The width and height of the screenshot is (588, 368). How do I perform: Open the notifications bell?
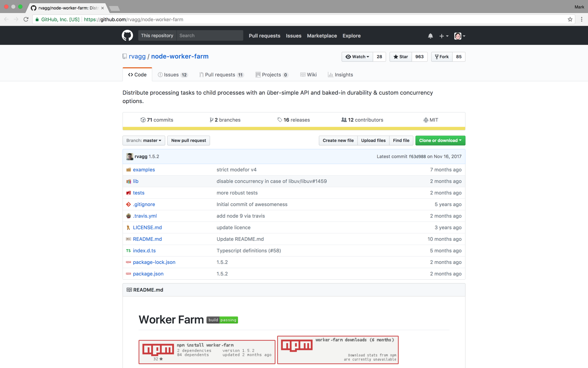click(x=430, y=36)
